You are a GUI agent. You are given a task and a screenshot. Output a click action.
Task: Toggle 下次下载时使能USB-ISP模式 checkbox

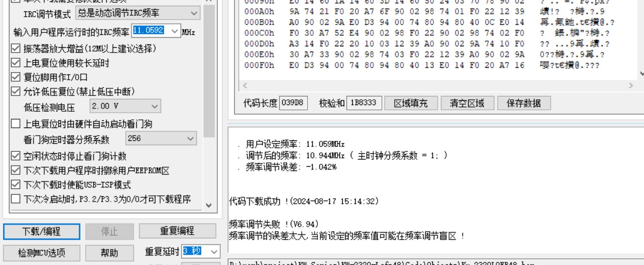point(16,185)
